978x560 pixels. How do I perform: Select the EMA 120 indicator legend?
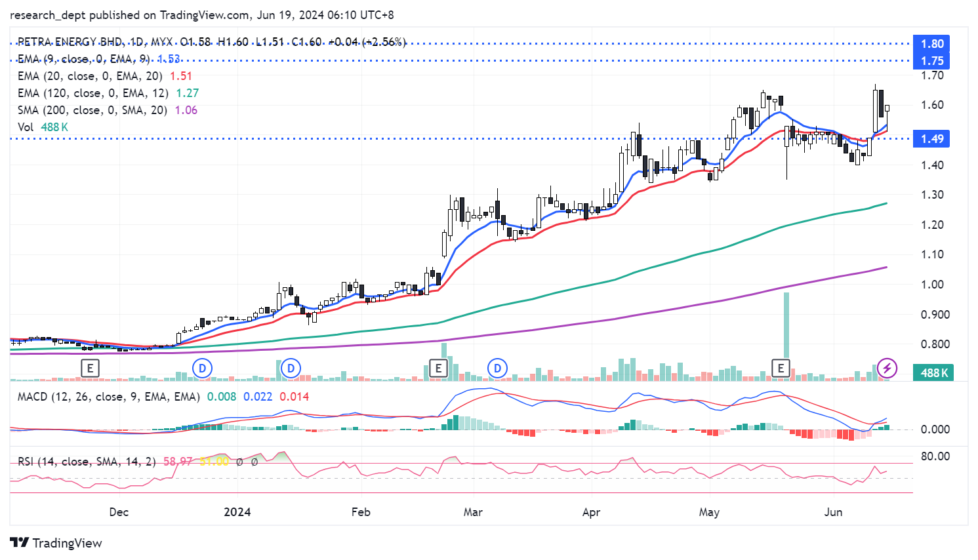92,93
